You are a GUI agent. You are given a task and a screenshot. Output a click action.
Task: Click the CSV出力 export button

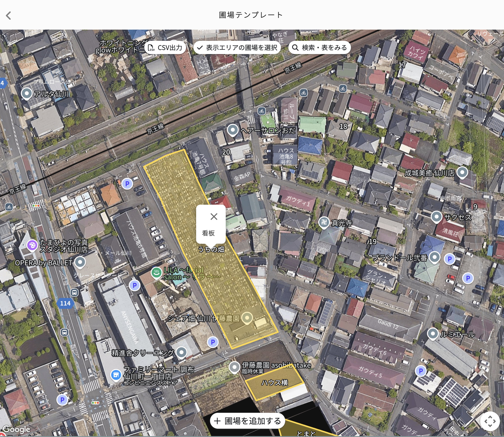point(165,48)
